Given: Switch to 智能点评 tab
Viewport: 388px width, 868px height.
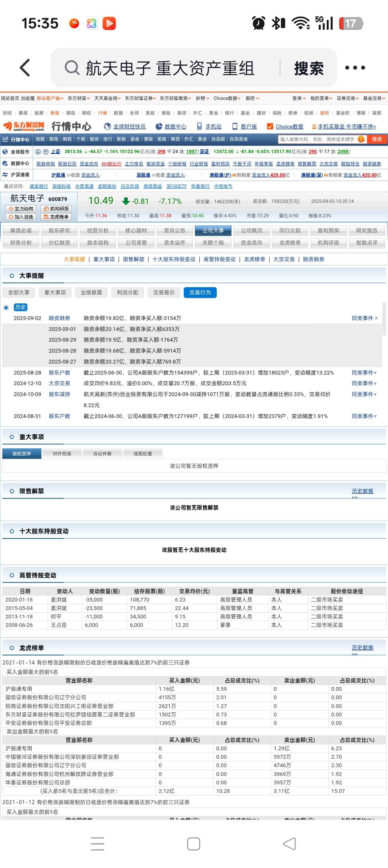Looking at the screenshot, I should (367, 243).
